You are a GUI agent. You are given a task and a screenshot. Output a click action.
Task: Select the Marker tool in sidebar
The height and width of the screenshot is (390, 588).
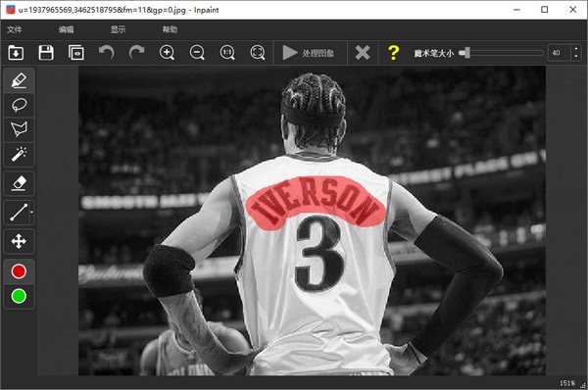tap(19, 80)
